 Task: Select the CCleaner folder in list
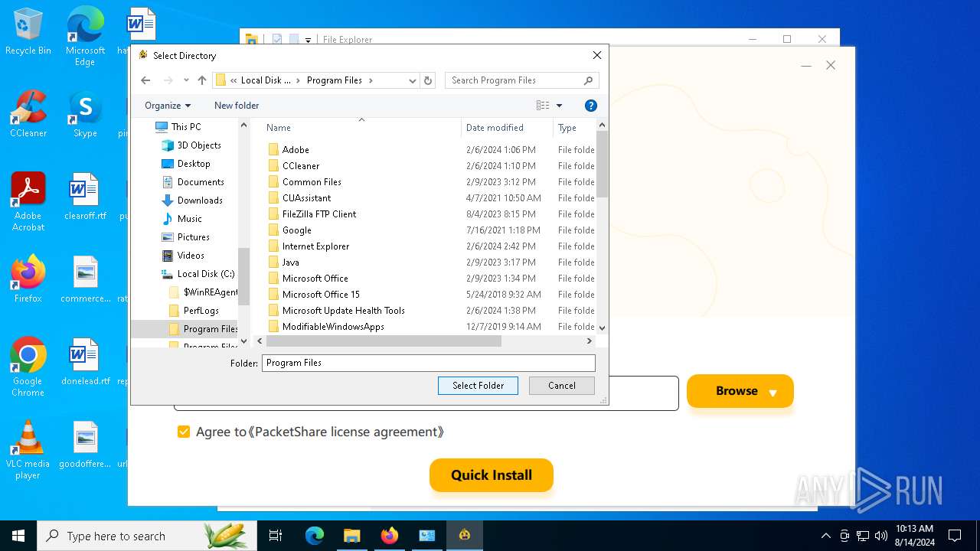click(x=301, y=166)
